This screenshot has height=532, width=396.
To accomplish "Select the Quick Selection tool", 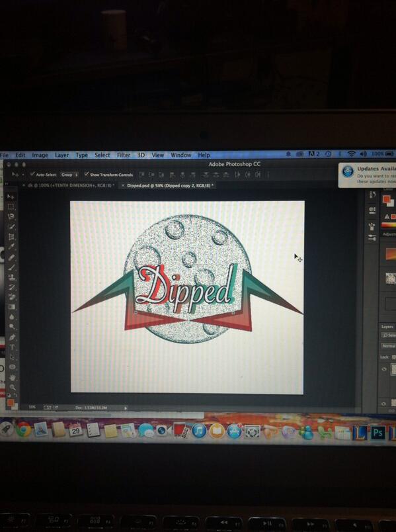I will point(11,227).
